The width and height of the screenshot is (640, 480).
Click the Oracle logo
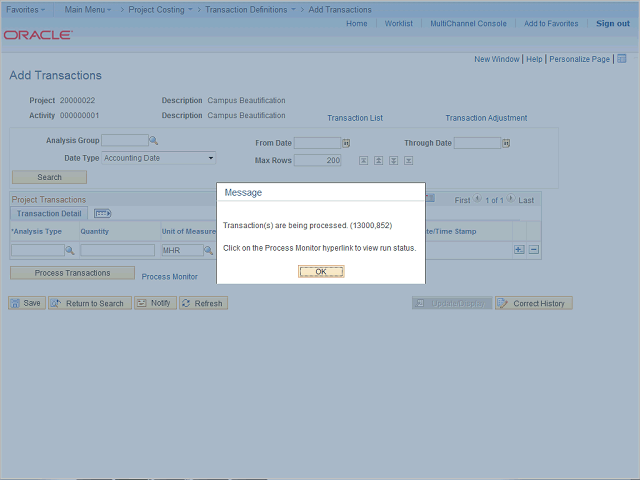click(x=38, y=35)
